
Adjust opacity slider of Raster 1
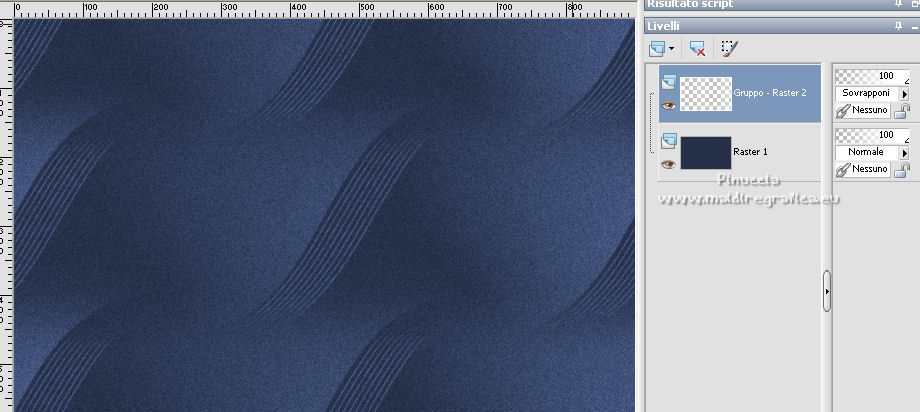pyautogui.click(x=872, y=136)
